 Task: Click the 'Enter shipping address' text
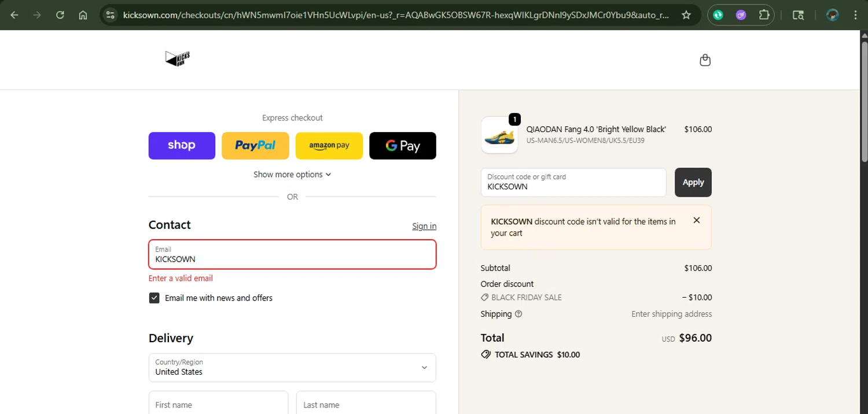coord(672,314)
